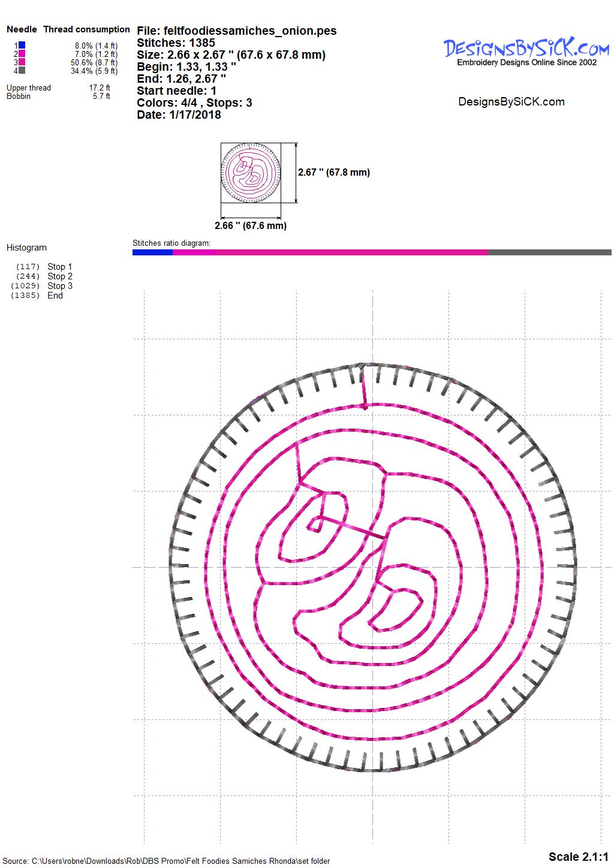Viewport: 614px width, 868px height.
Task: Click the small onion design thumbnail preview
Action: [x=251, y=173]
